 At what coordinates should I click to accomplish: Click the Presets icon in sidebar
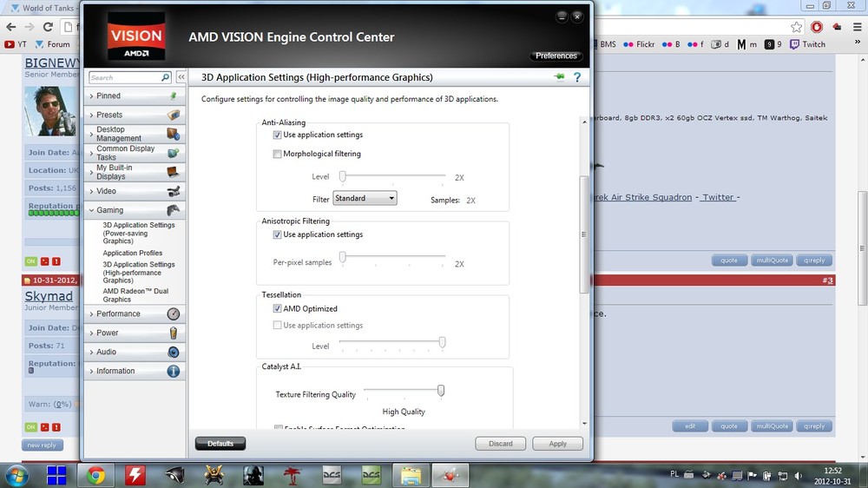174,115
